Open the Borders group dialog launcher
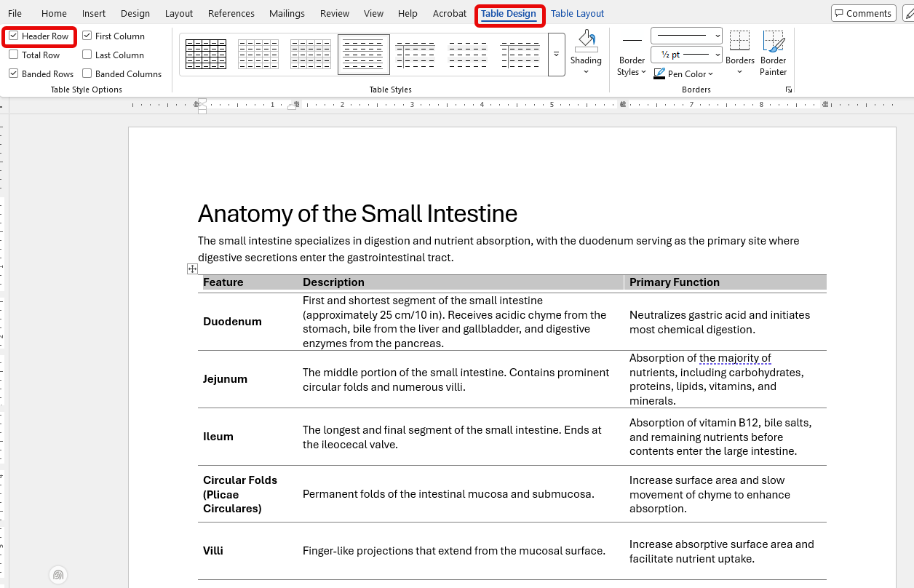914x588 pixels. [x=788, y=90]
